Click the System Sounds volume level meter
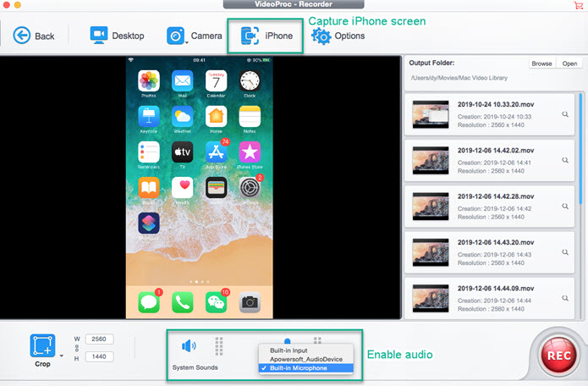 pyautogui.click(x=219, y=346)
